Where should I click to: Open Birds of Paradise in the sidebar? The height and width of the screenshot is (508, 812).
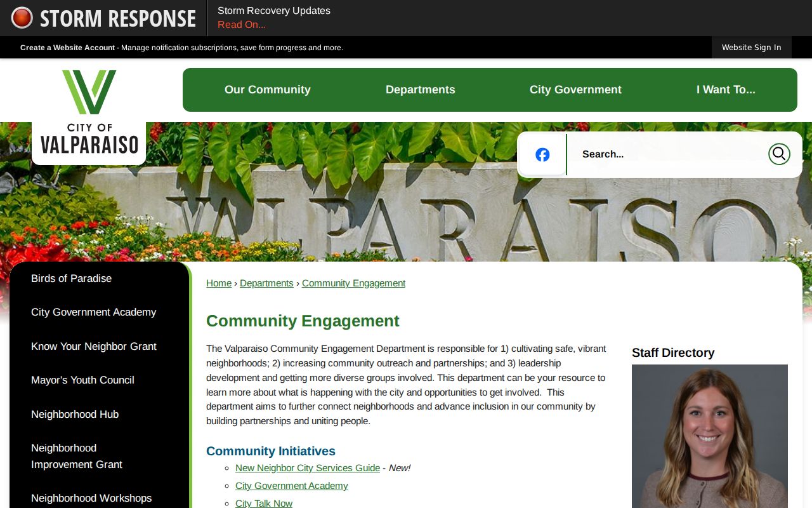71,278
